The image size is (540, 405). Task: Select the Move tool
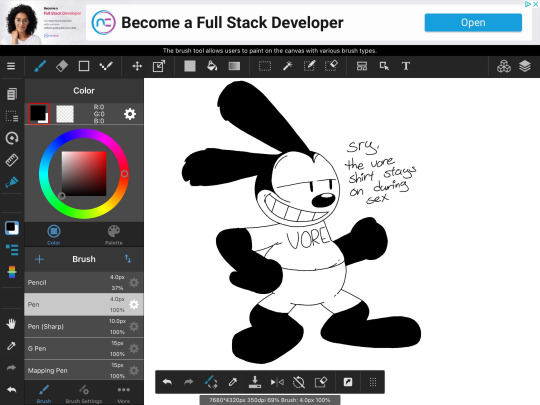coord(137,66)
